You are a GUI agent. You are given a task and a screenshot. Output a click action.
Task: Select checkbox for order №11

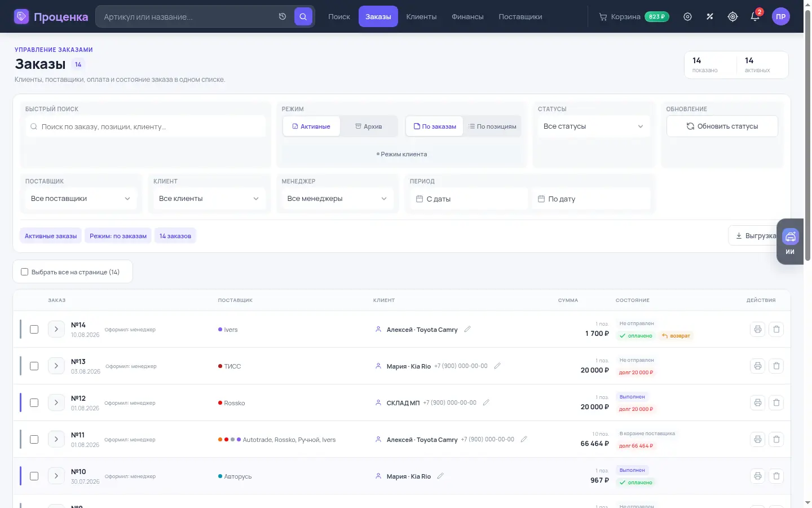click(34, 439)
